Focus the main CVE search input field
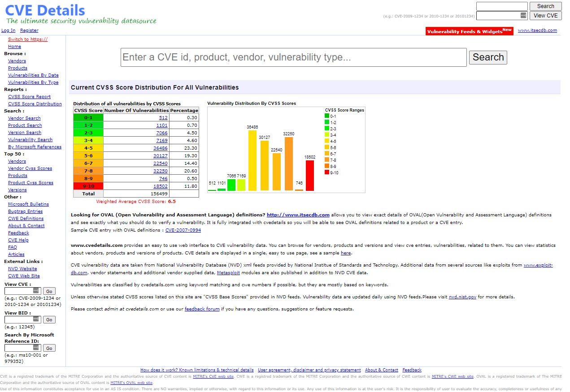This screenshot has width=570, height=392. [293, 57]
